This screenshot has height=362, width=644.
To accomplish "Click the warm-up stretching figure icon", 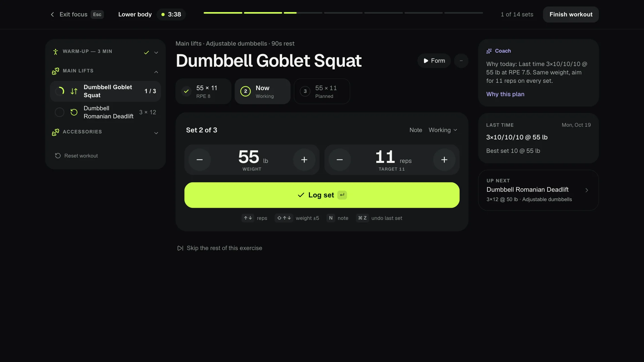I will pos(56,52).
